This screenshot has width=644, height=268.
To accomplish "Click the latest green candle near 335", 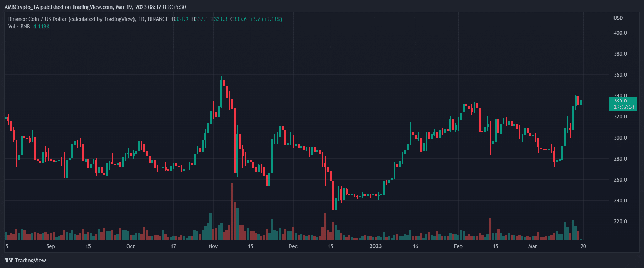I will (x=581, y=102).
